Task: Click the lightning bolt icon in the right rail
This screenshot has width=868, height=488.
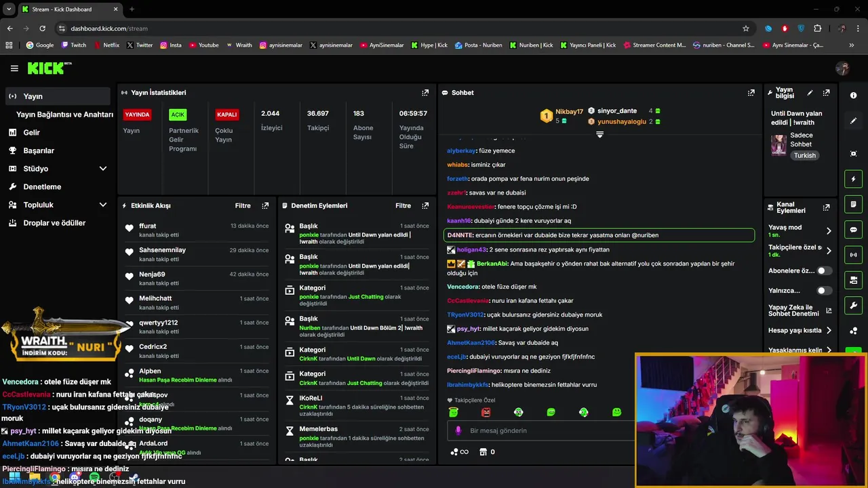Action: click(x=853, y=179)
